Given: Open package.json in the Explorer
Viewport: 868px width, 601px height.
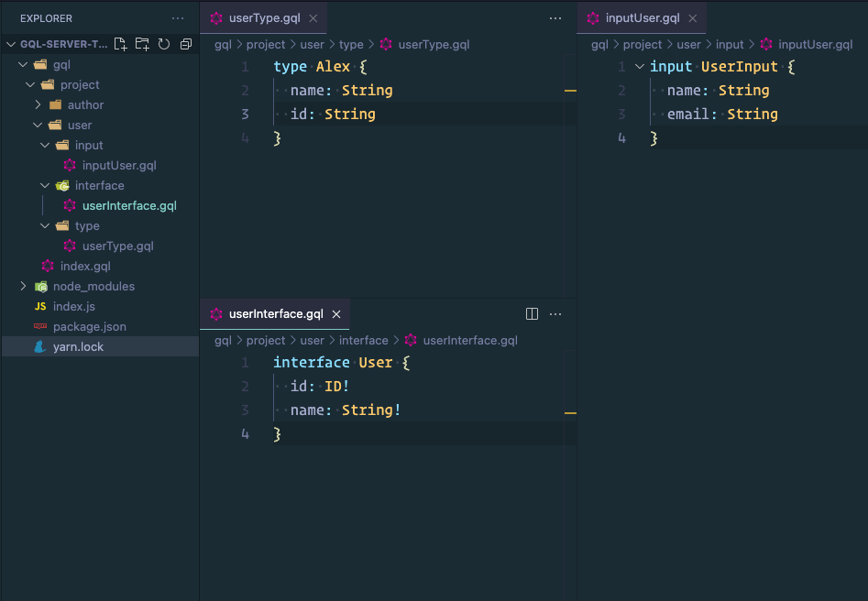Looking at the screenshot, I should pos(90,326).
